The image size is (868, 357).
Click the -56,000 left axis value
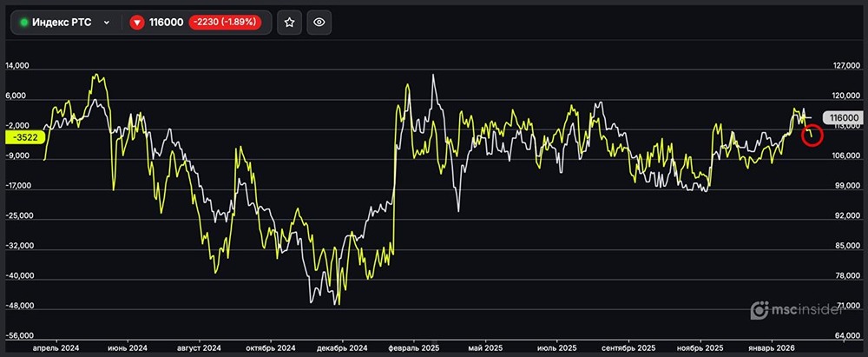point(19,335)
